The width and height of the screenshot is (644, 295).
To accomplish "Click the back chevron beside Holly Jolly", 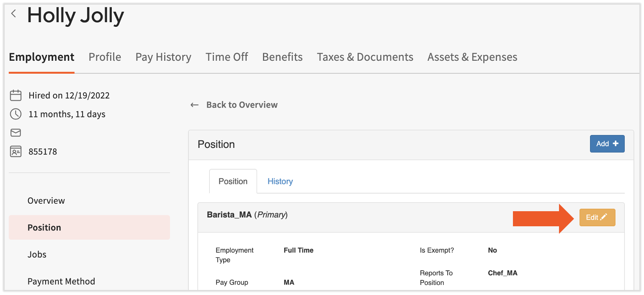I will click(13, 13).
